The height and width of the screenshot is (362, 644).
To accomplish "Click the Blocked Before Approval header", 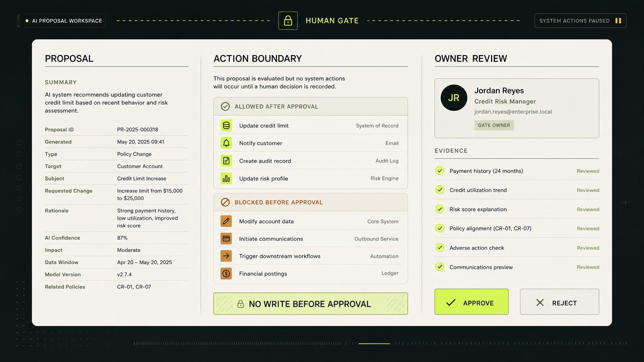I will 310,202.
